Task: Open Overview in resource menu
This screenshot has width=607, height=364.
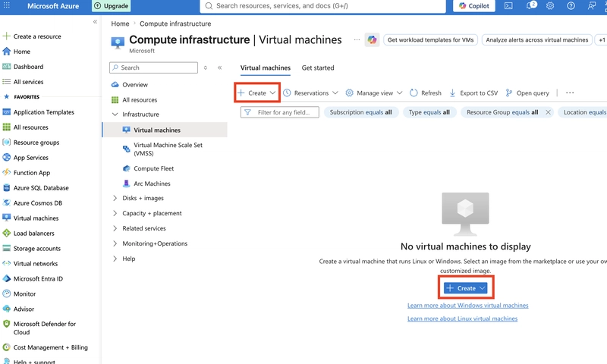Action: pos(135,85)
